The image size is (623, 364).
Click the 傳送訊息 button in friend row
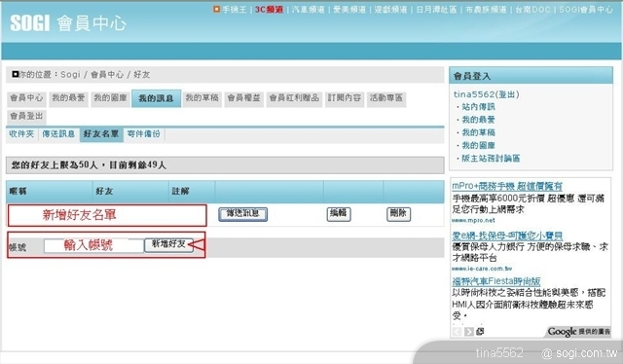tap(242, 214)
